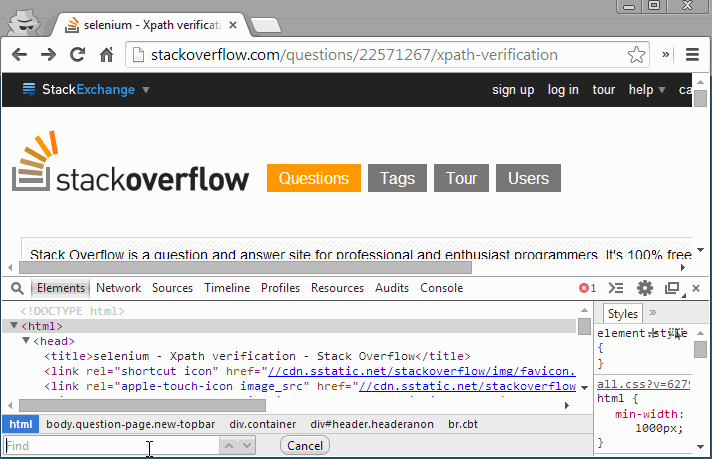Undock DevTools into separate window icon
The image size is (712, 459).
(672, 288)
